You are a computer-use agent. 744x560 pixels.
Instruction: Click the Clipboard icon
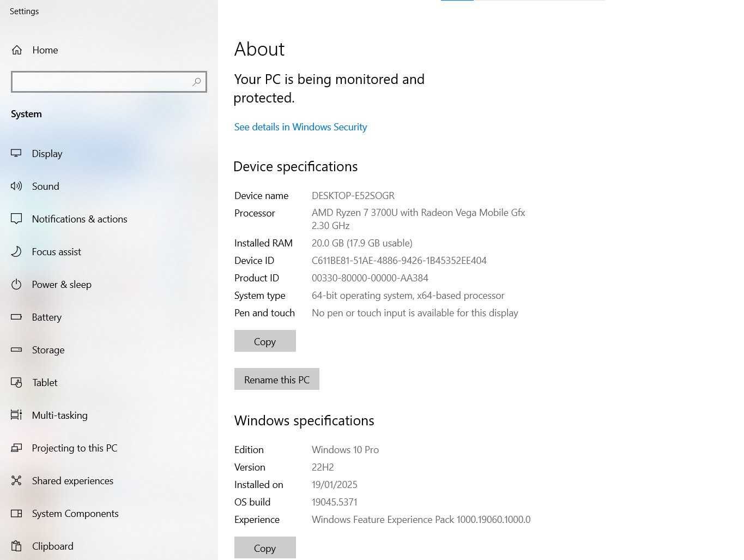pos(16,546)
